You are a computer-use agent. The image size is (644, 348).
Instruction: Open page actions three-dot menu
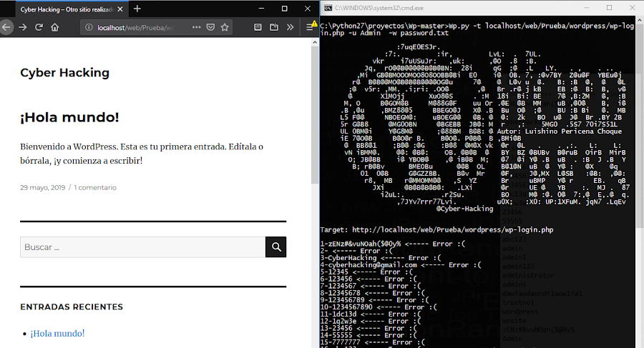(x=196, y=27)
